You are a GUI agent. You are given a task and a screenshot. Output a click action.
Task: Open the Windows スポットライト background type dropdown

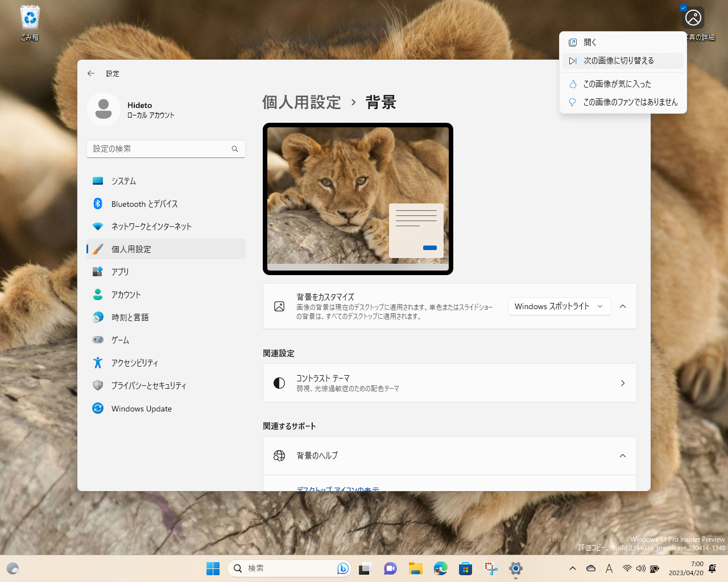pos(559,306)
